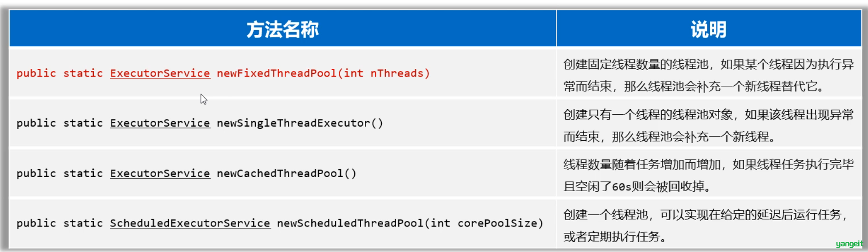Screen dimensions: 868x252
Task: Click the newScheduledThreadPool(int corePoolSize) method text
Action: 410,224
